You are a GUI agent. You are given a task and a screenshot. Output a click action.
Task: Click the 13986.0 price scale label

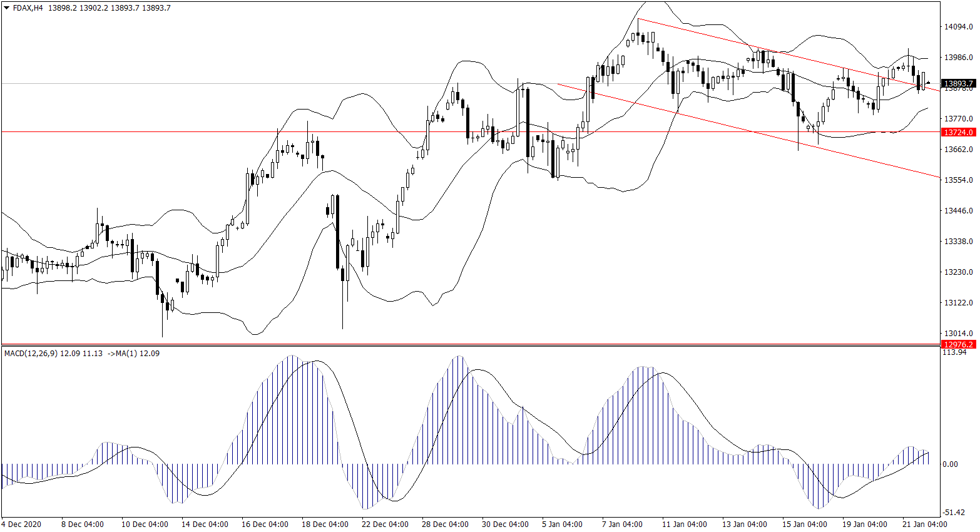[x=958, y=58]
